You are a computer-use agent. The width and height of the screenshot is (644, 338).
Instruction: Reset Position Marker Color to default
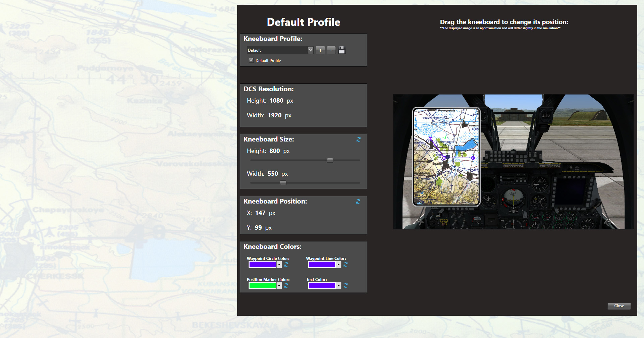[x=286, y=286]
